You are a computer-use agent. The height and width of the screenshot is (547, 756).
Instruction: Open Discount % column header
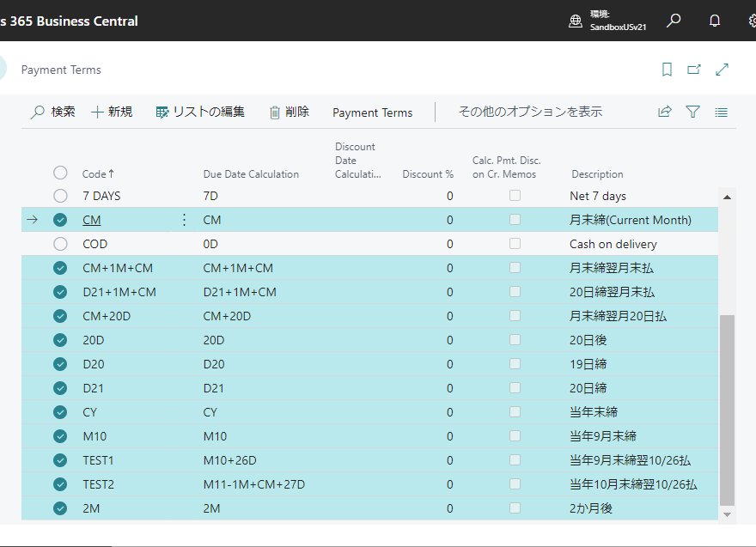click(428, 174)
